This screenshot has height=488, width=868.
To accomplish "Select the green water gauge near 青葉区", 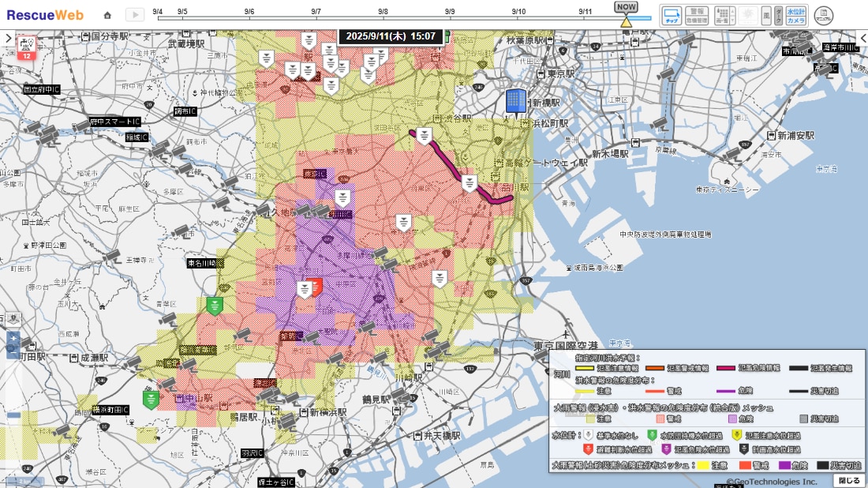I will click(x=214, y=306).
